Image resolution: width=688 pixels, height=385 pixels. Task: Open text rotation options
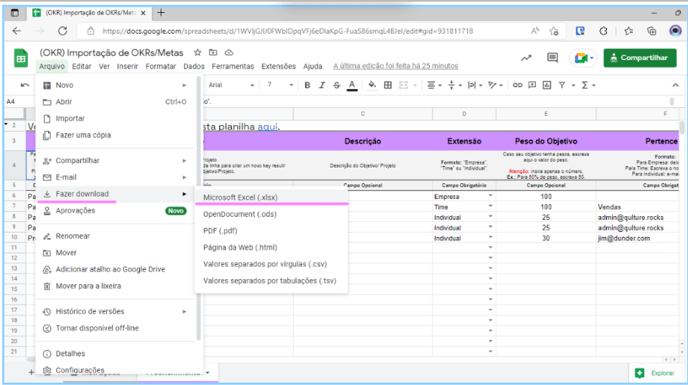pos(495,85)
